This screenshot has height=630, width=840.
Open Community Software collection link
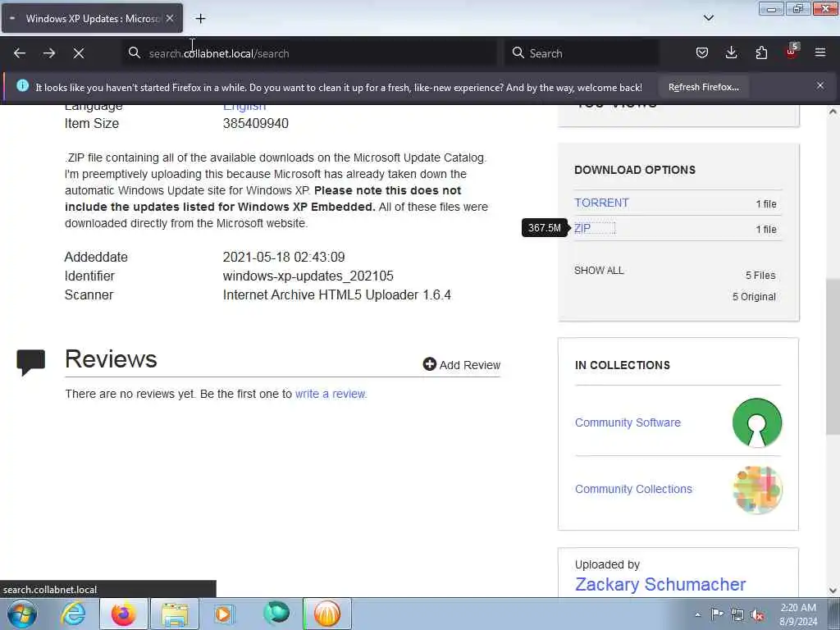(x=628, y=422)
